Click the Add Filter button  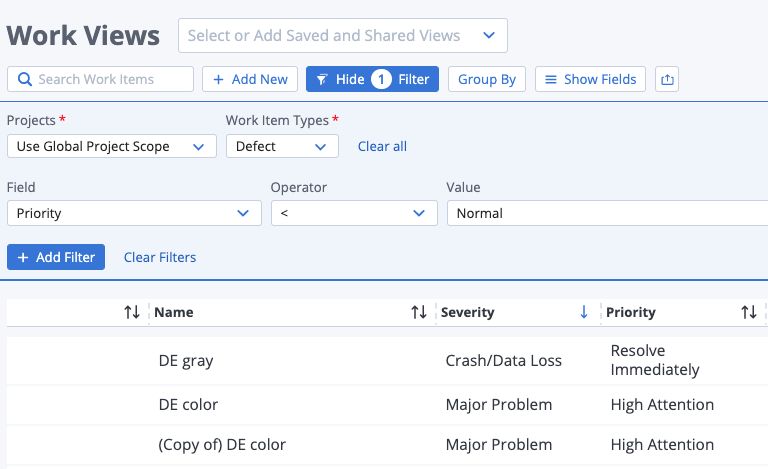click(x=56, y=257)
